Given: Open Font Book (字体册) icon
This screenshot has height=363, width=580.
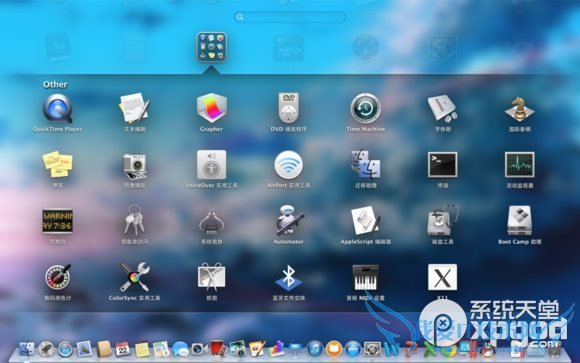Looking at the screenshot, I should [x=442, y=108].
